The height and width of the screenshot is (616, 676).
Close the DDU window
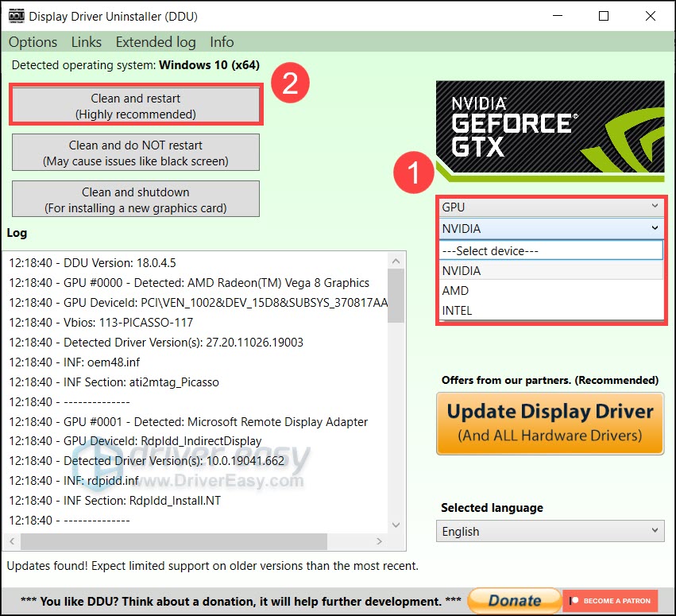tap(650, 16)
